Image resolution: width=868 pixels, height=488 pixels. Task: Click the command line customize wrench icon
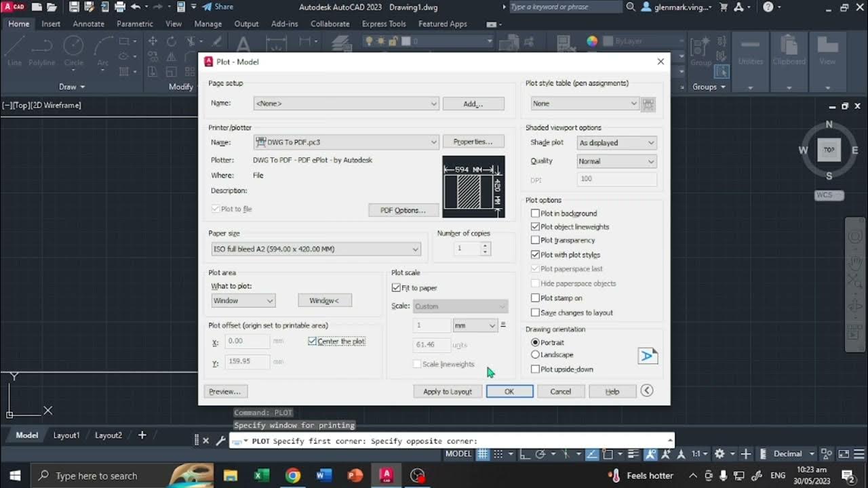click(x=220, y=441)
